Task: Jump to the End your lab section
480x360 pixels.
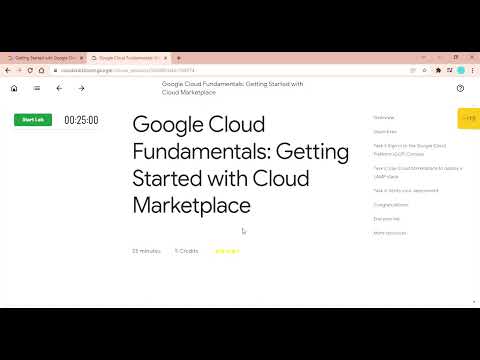Action: (x=386, y=219)
